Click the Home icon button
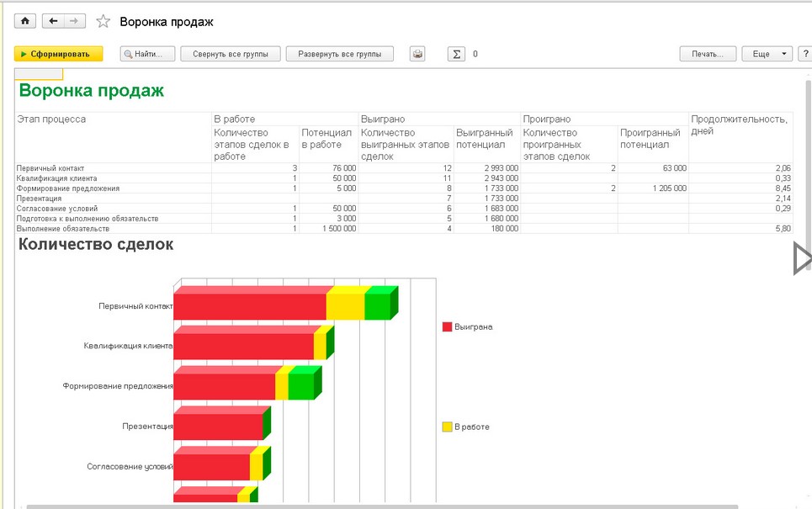This screenshot has height=509, width=812. (25, 21)
